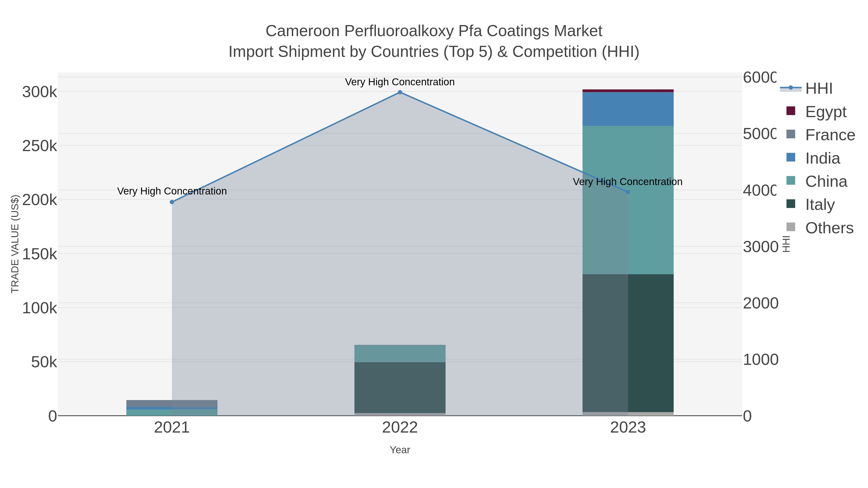Screen dimensions: 868x488
Task: Toggle the Others legend entry
Action: click(820, 228)
